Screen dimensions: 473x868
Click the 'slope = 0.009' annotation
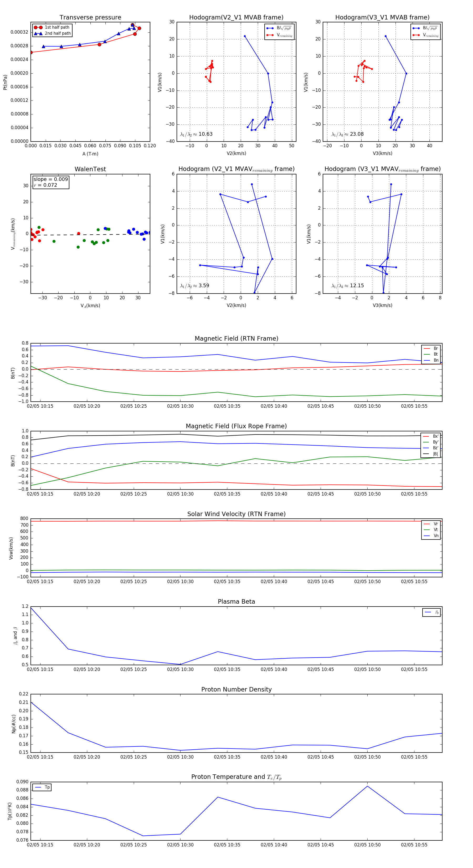click(50, 179)
